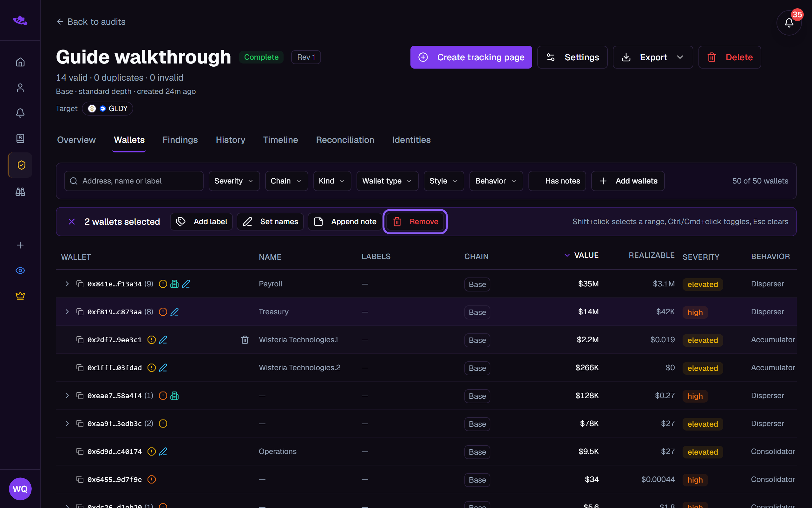812x508 pixels.
Task: Click the eye watch icon in sidebar
Action: pos(20,271)
